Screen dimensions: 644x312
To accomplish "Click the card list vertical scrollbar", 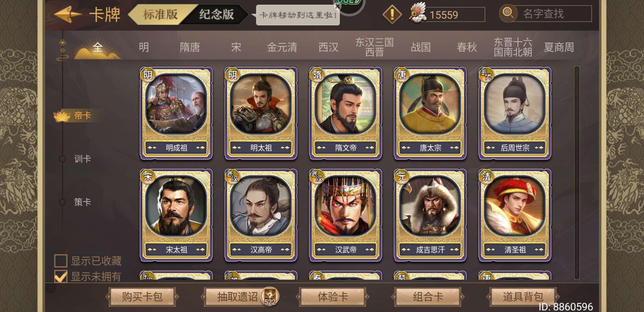I will click(x=577, y=173).
